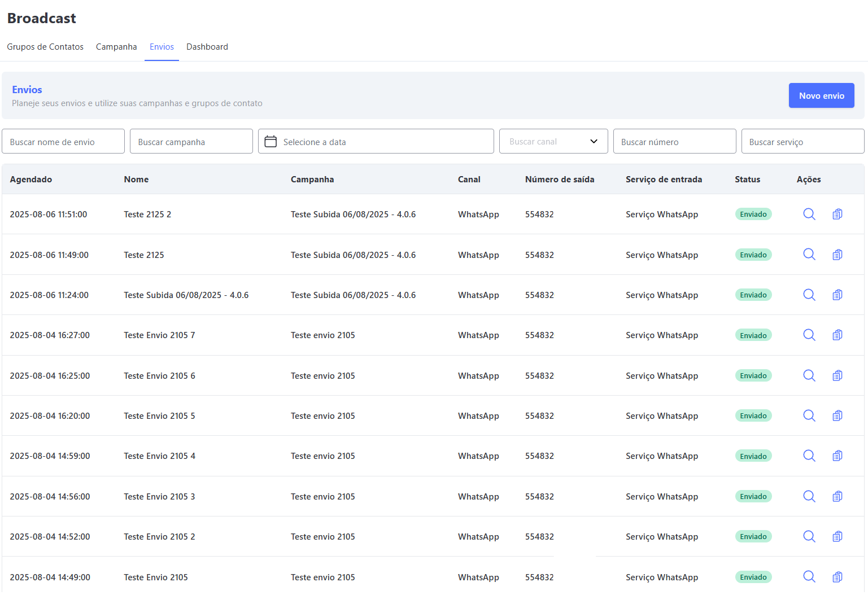This screenshot has width=868, height=604.
Task: Click clipboard icon for Teste Envio 2105 3
Action: pos(837,496)
